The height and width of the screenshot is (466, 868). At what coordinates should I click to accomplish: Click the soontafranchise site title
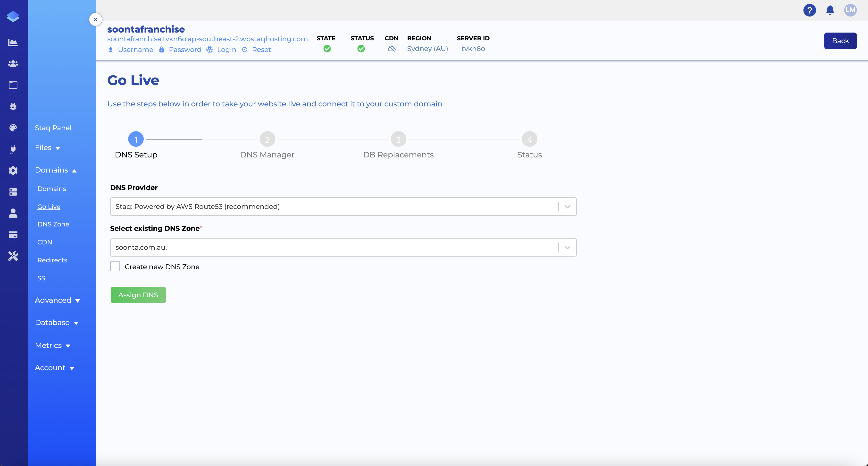(x=146, y=29)
